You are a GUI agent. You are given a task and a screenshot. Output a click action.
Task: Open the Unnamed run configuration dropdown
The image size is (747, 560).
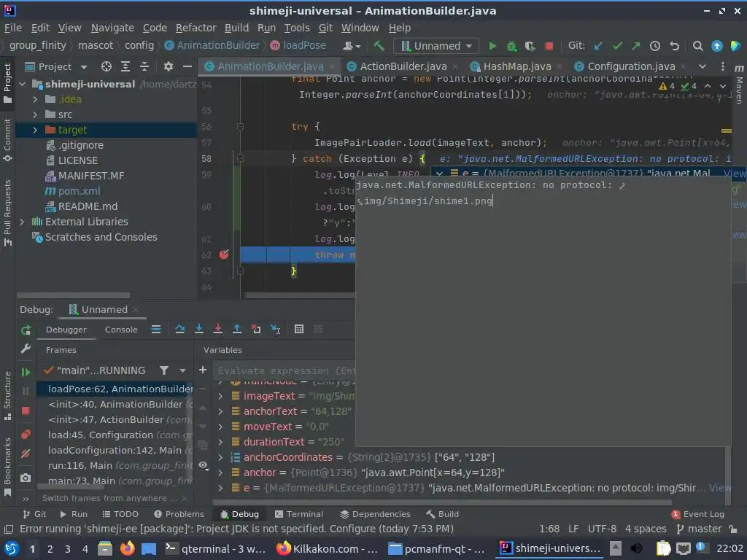(x=436, y=46)
